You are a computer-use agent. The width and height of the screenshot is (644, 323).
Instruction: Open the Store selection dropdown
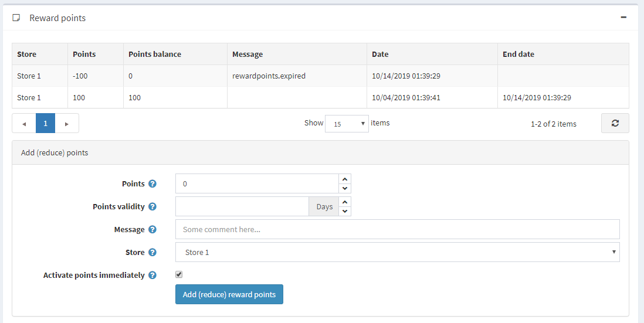(397, 253)
